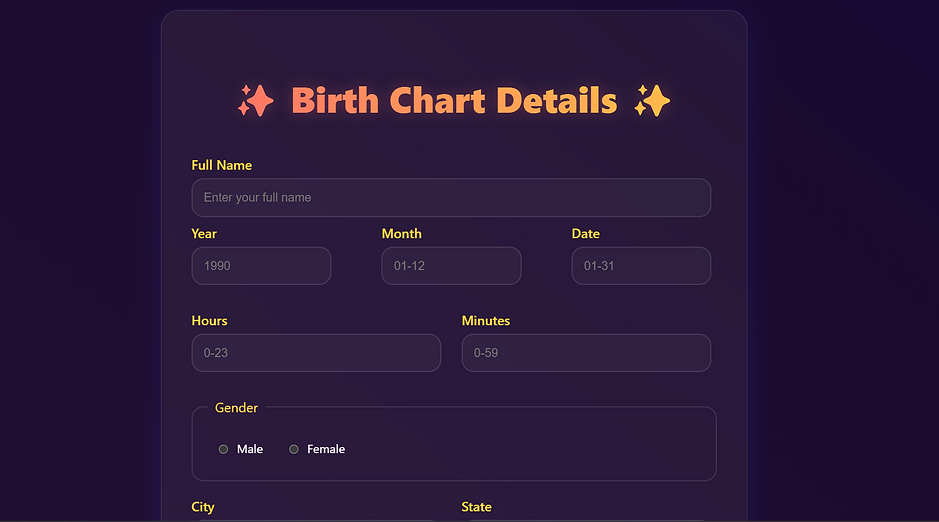Click the City label
The height and width of the screenshot is (522, 939).
pyautogui.click(x=202, y=507)
